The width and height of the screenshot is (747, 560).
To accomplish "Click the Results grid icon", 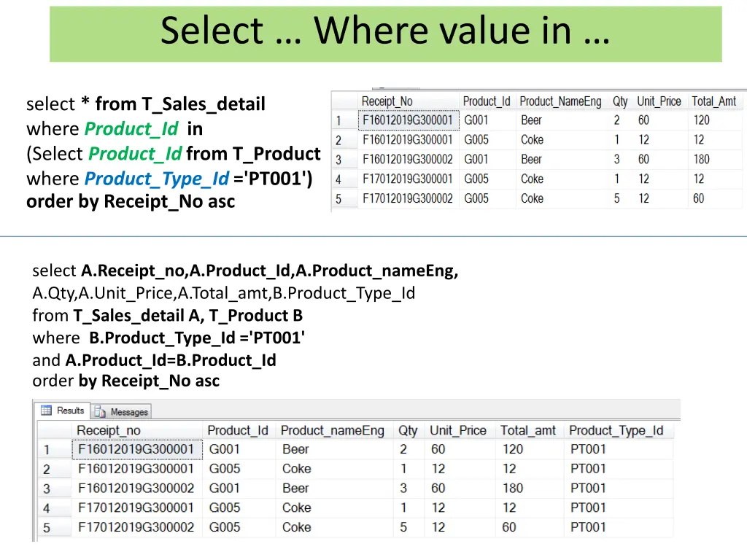I will (x=45, y=411).
